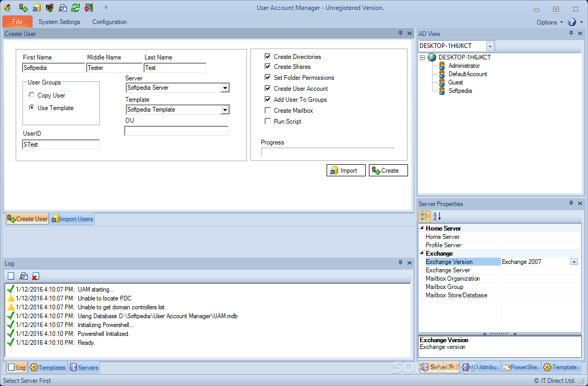Click the exit door icon in quick toolbar
588x386 pixels.
(89, 8)
